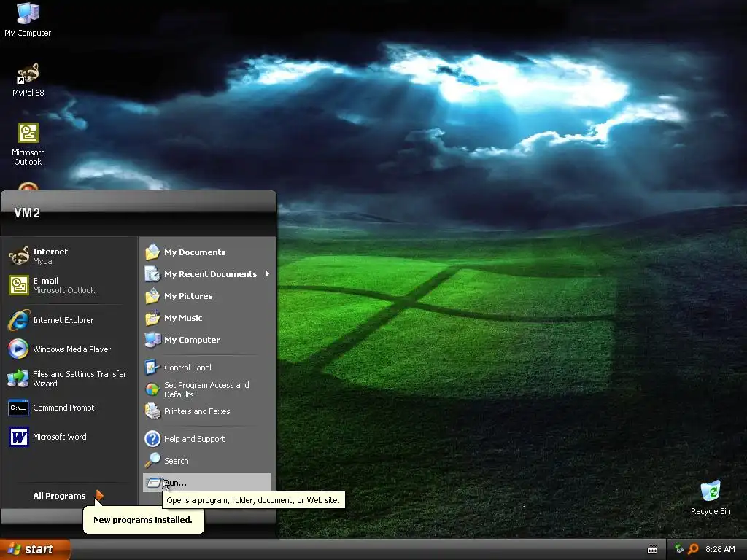
Task: Click 'Files and Settings Transfer Wizard' text
Action: tap(80, 378)
